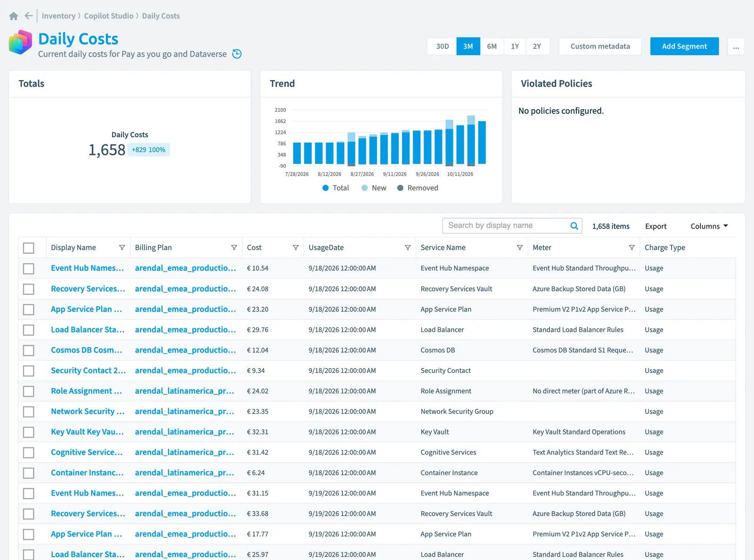
Task: Select the 30D time range tab
Action: (442, 46)
